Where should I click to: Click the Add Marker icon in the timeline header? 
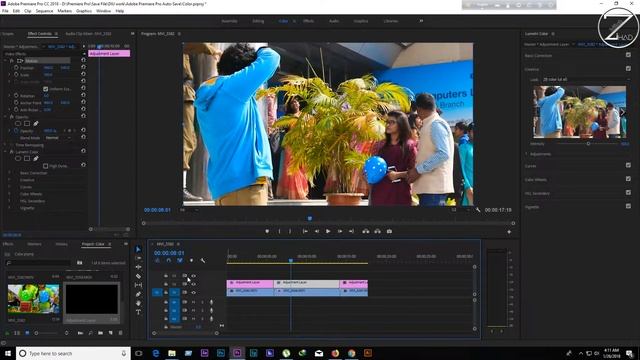click(191, 260)
